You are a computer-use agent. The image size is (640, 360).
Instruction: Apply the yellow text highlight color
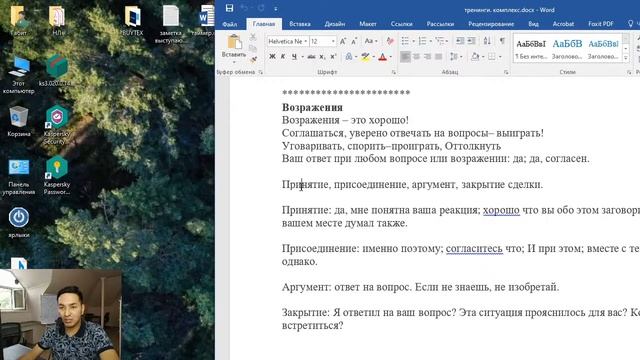[x=365, y=57]
